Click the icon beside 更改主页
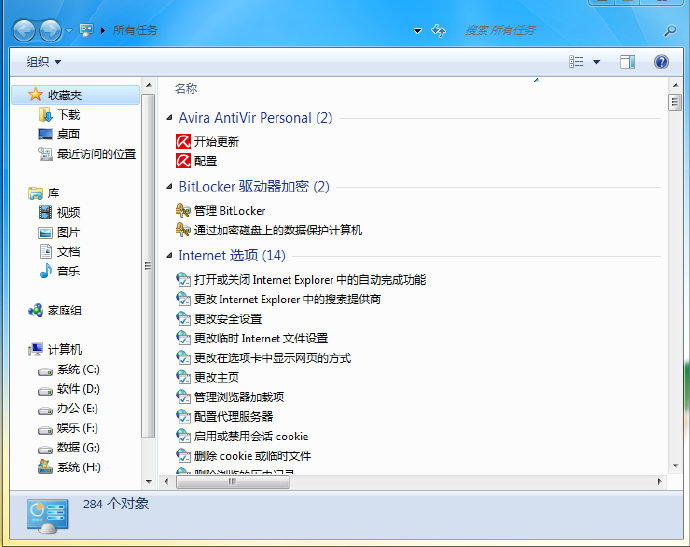The image size is (690, 547). point(183,377)
